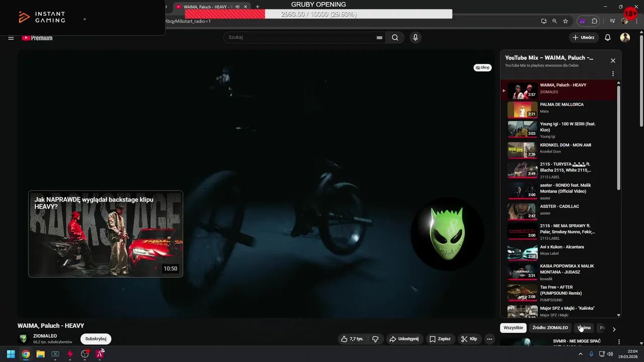Play Tax Free - AFTER (PUMPSOUND Remix)
Image resolution: width=644 pixels, height=362 pixels.
(x=558, y=292)
